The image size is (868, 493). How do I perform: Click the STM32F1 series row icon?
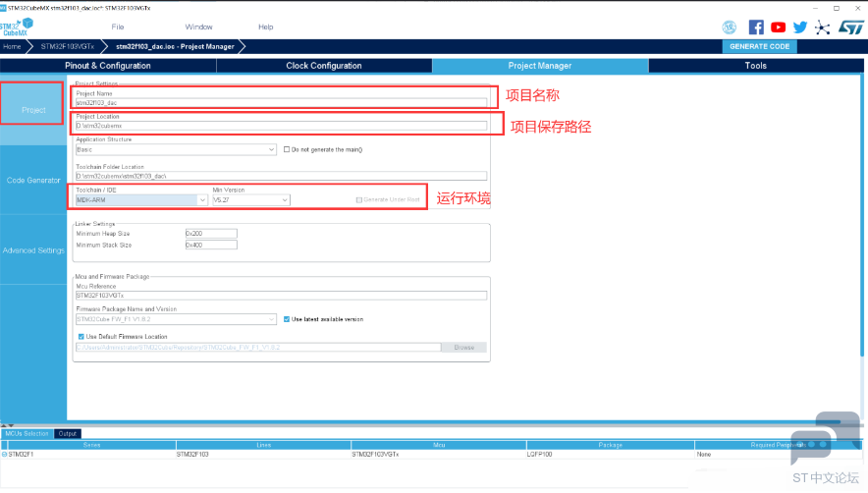coord(5,455)
